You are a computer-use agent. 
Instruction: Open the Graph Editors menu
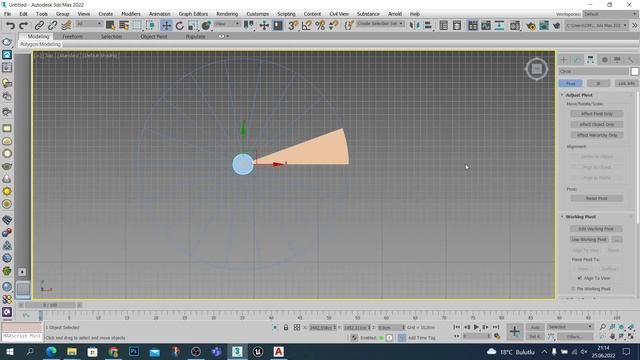(193, 14)
